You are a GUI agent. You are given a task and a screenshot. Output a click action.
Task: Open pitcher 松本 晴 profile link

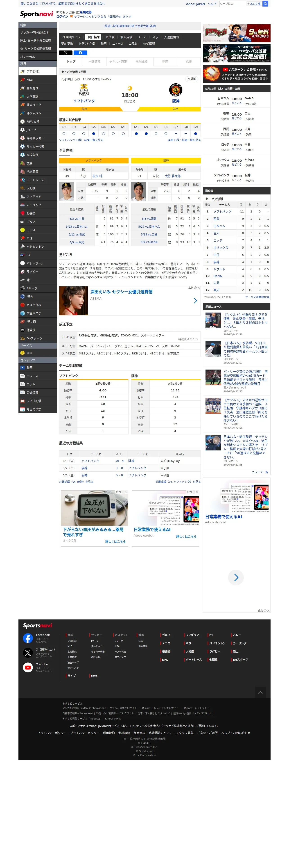tap(97, 176)
